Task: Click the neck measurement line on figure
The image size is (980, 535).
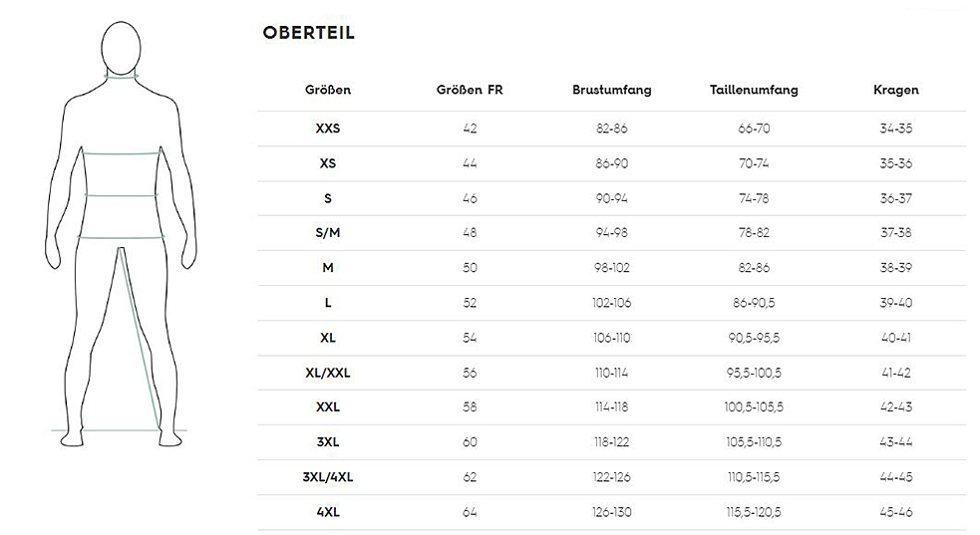Action: click(122, 77)
